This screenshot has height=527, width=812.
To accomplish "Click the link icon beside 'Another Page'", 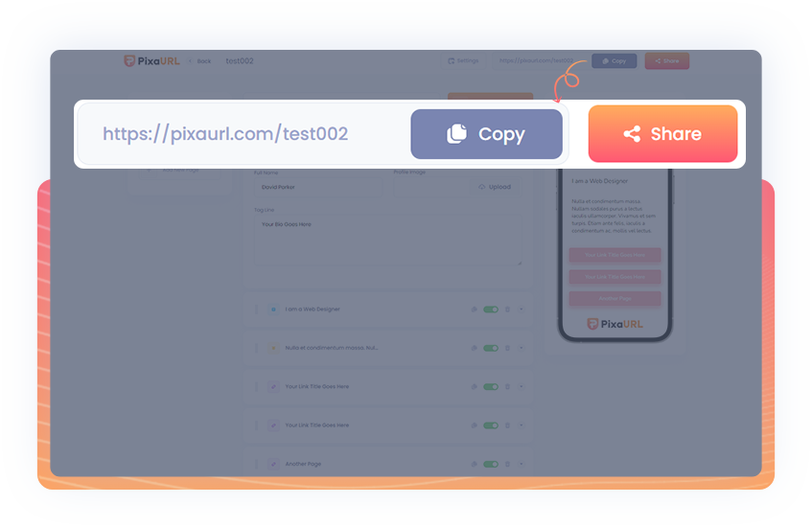I will coord(273,464).
